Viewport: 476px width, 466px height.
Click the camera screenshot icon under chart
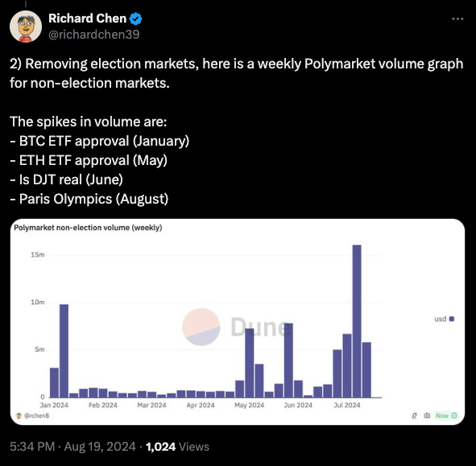pos(427,415)
